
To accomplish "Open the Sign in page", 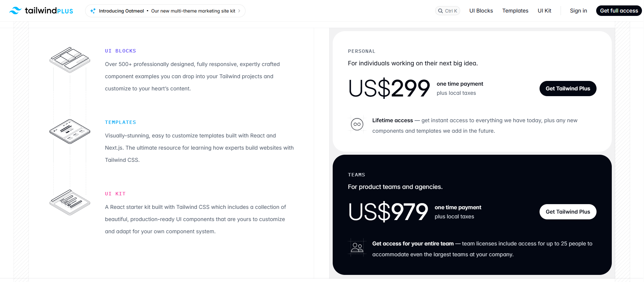I will [x=578, y=10].
